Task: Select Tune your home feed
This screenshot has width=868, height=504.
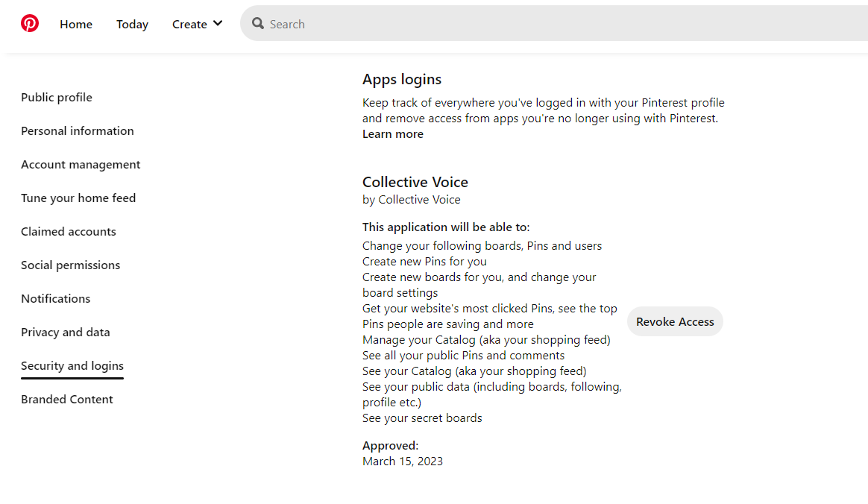Action: pyautogui.click(x=78, y=198)
